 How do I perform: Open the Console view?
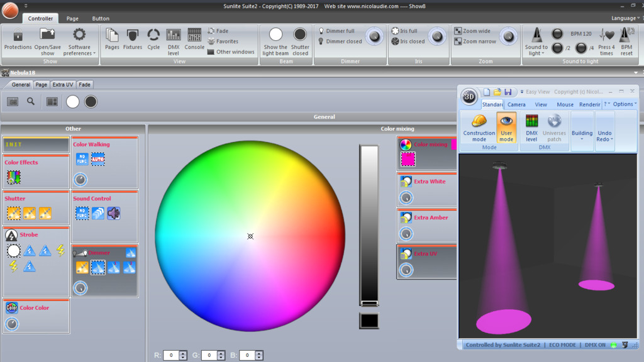194,40
